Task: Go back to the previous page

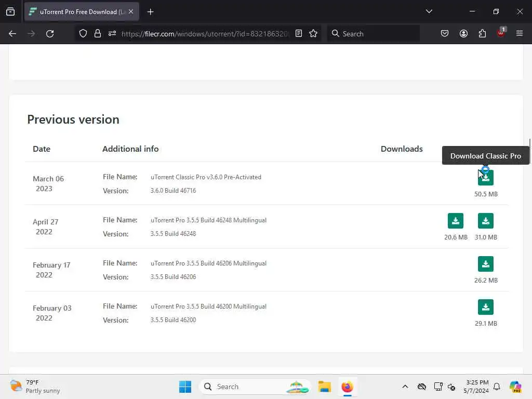Action: pos(12,34)
